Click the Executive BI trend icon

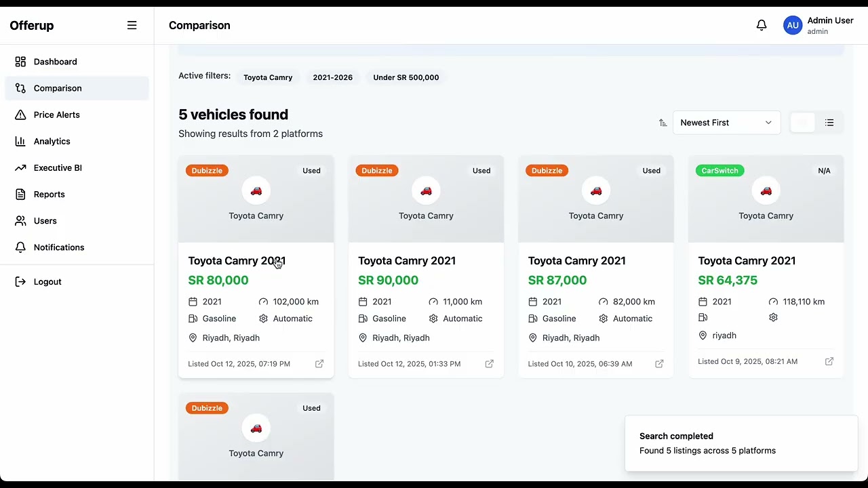point(20,167)
